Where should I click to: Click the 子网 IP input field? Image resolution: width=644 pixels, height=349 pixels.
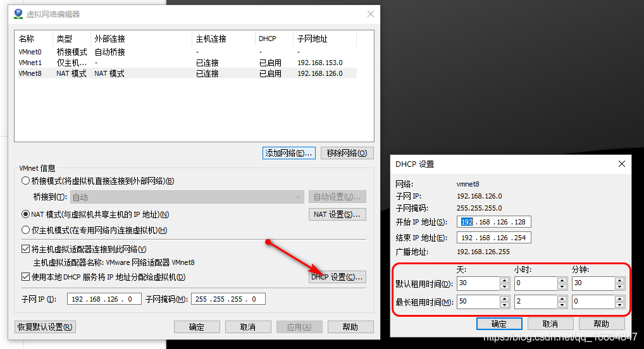tap(104, 299)
